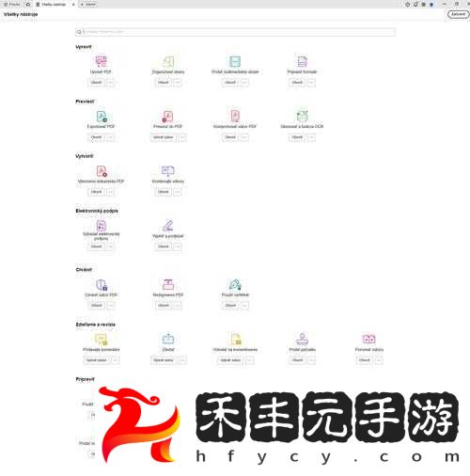This screenshot has height=476, width=470.
Task: Click open under create PDF document
Action: click(x=96, y=192)
